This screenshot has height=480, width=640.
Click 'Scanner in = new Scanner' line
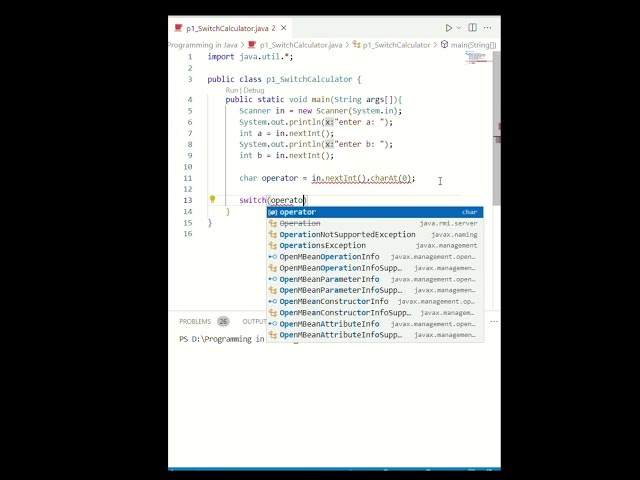click(x=320, y=111)
